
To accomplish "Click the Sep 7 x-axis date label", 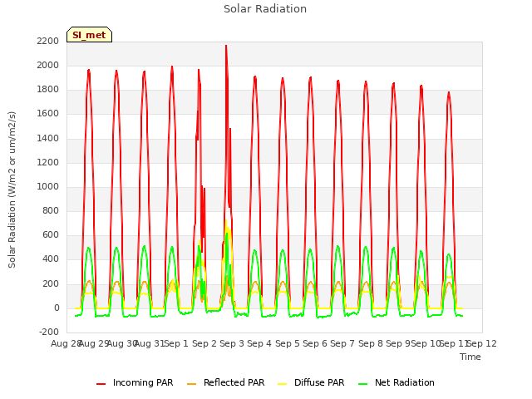I will click(x=342, y=343).
